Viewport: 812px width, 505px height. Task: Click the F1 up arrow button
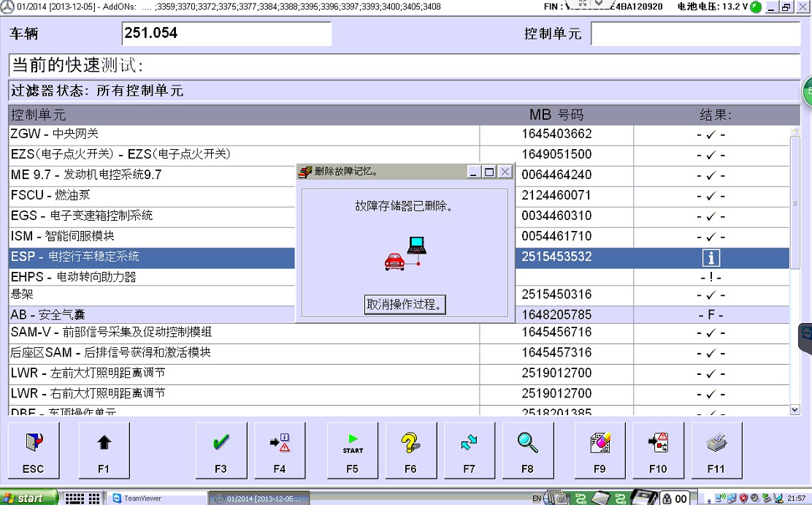coord(103,449)
